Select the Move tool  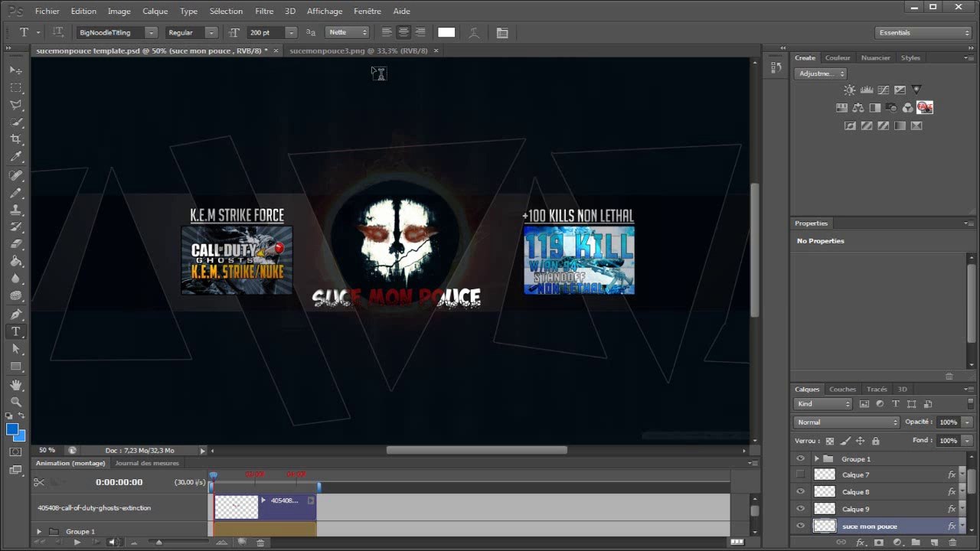coord(15,70)
